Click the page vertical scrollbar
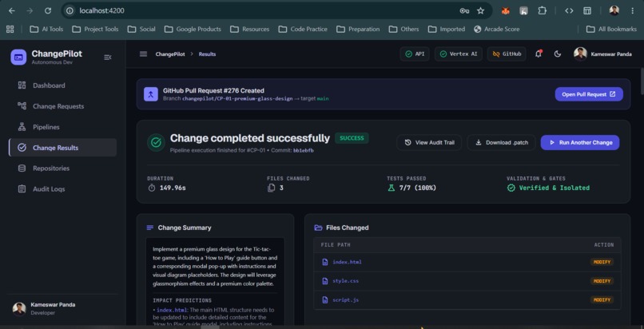Screen dimensions: 644x329 (x=641, y=82)
